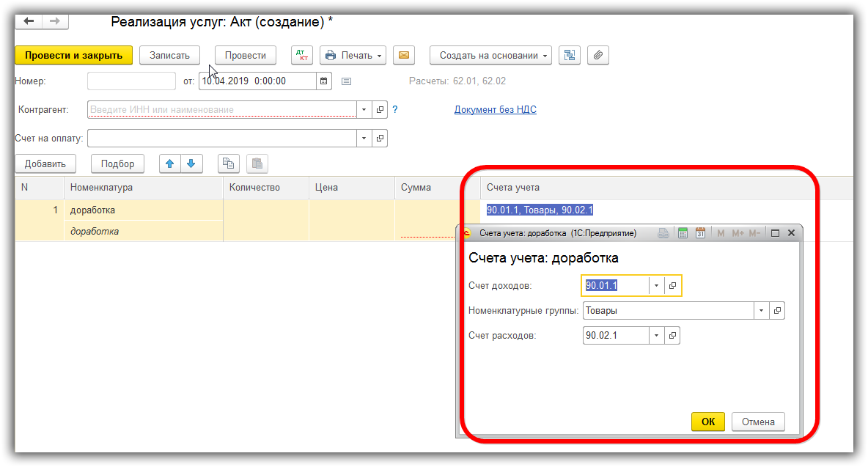Open the document structure icon next to Создать на основании

[x=569, y=55]
